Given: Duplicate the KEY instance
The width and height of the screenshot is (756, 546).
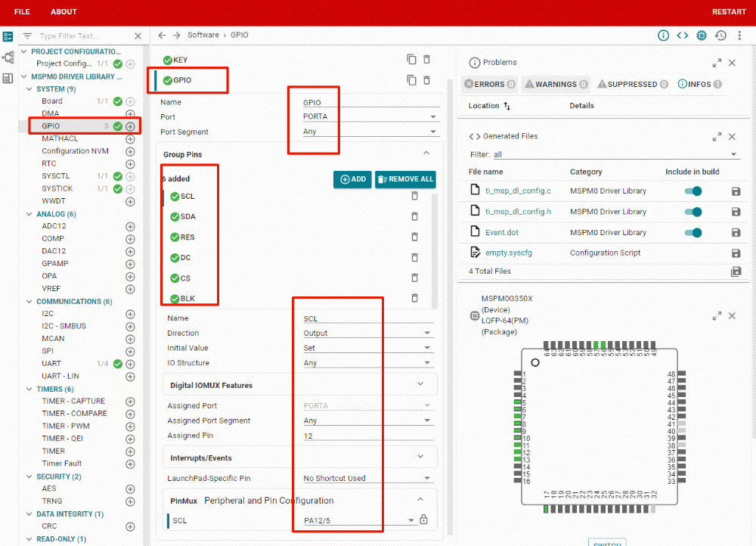Looking at the screenshot, I should 411,59.
